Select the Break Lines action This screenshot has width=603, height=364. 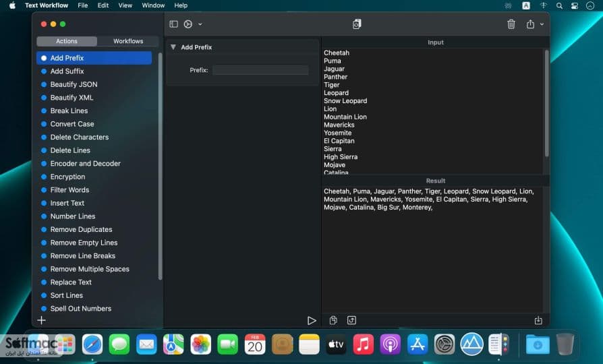coord(94,111)
